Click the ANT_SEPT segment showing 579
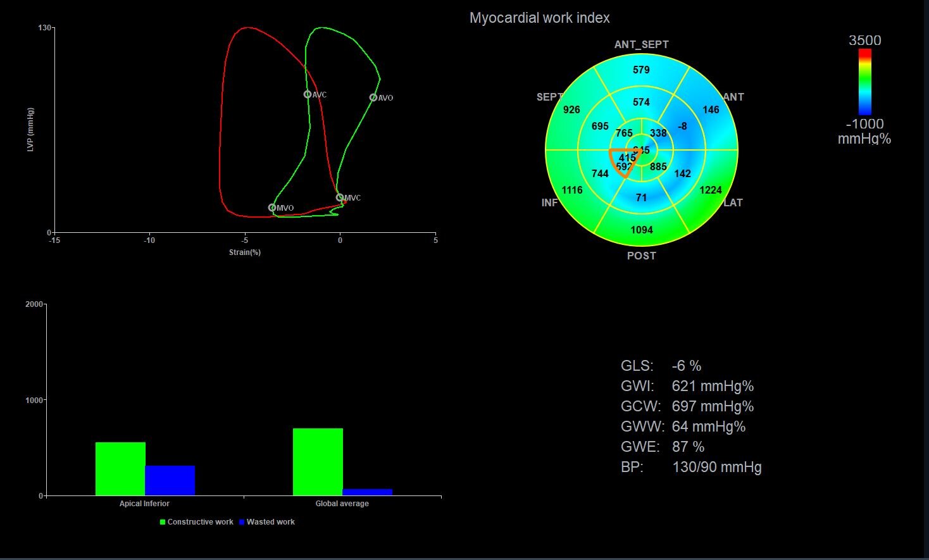Image resolution: width=929 pixels, height=560 pixels. tap(641, 70)
